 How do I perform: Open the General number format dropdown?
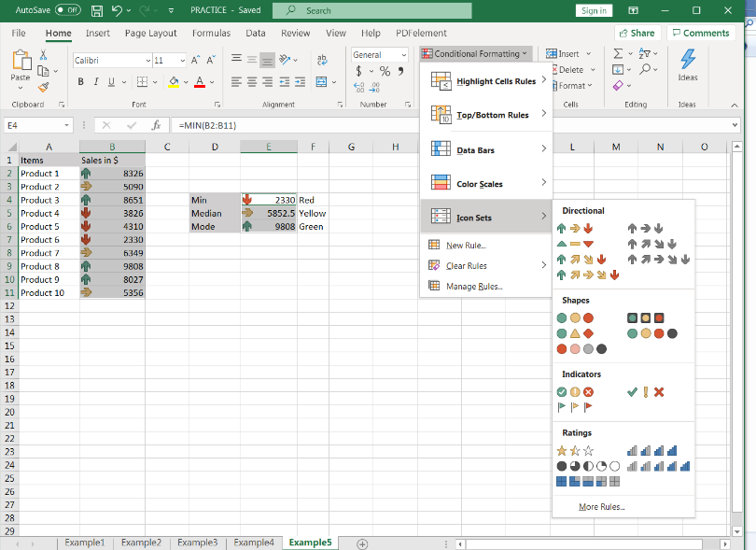[403, 55]
